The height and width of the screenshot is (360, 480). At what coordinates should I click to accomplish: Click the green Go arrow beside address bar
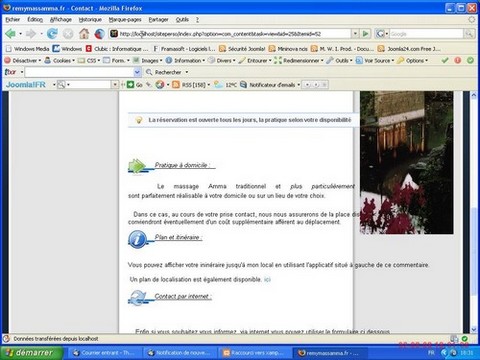coord(366,34)
